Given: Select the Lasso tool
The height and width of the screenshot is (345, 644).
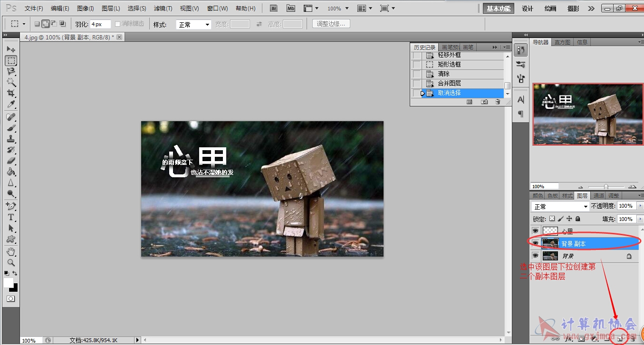Looking at the screenshot, I should tap(11, 71).
